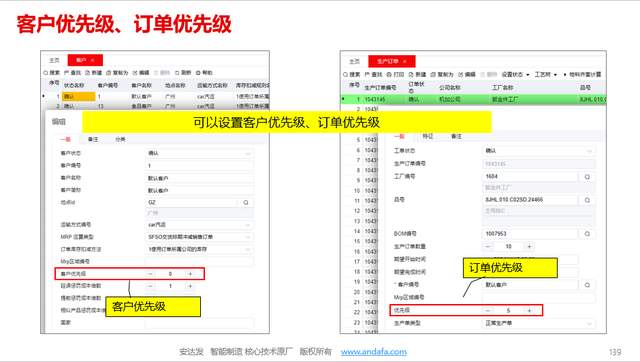This screenshot has height=362, width=640.
Task: Decrease order 优先级 with the minus button
Action: tap(488, 311)
